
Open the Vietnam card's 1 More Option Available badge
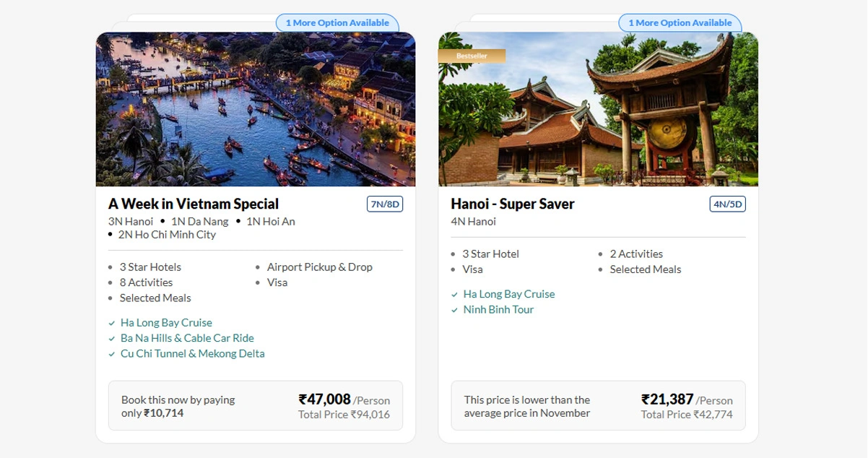click(337, 23)
